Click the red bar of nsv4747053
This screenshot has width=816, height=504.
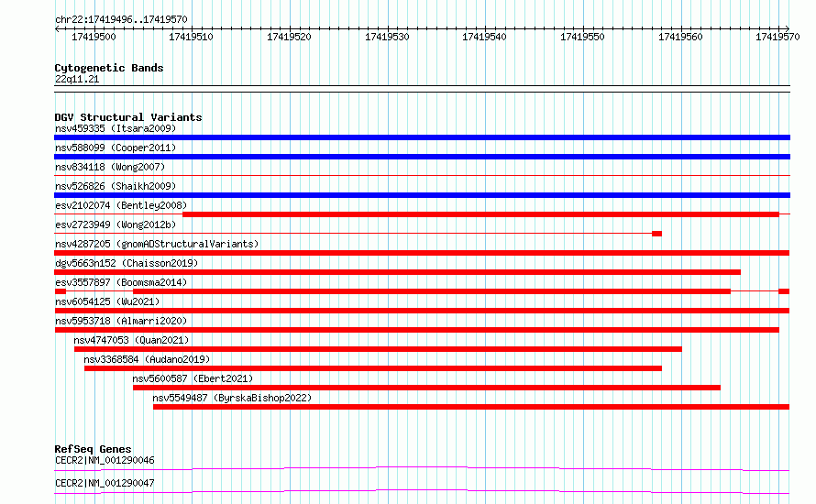[x=378, y=349]
